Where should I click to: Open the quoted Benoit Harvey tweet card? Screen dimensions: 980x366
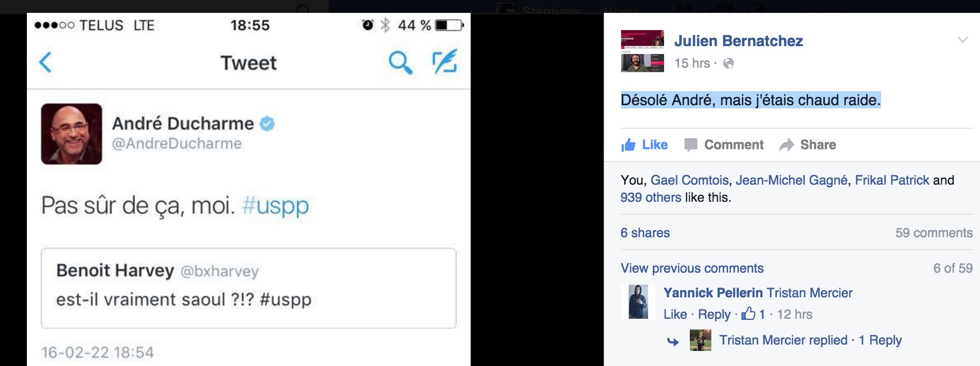point(249,288)
